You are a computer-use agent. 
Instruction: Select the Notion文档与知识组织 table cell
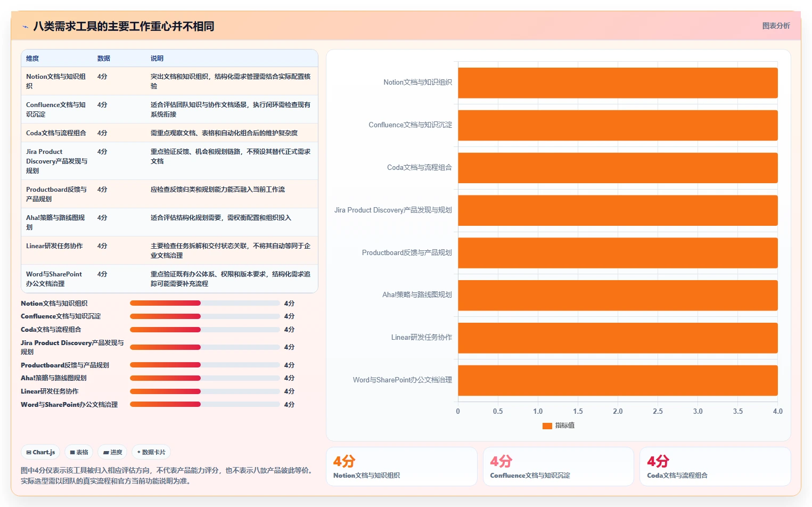click(x=57, y=81)
